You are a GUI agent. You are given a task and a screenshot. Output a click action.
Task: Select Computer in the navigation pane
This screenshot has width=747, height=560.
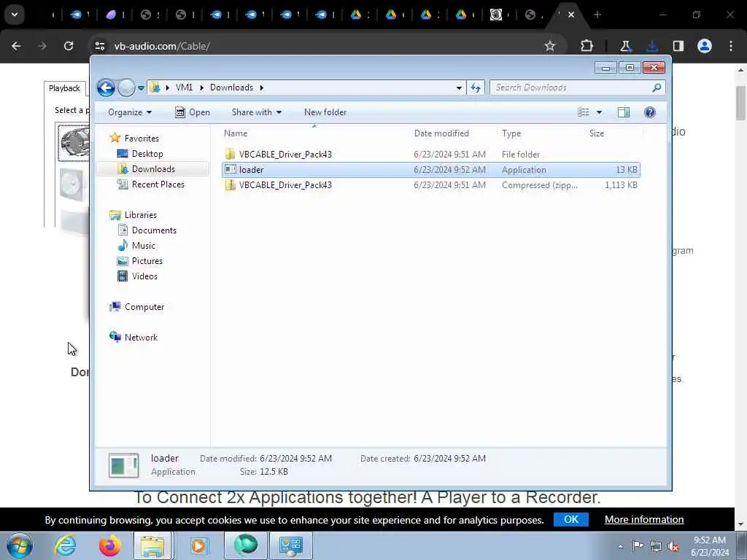[144, 307]
